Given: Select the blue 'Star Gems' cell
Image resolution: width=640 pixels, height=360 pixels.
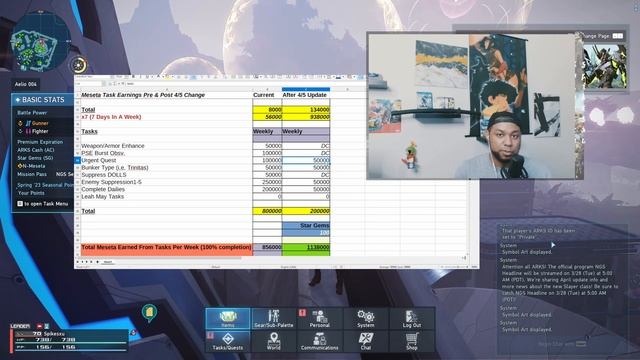Looking at the screenshot, I should coord(306,225).
